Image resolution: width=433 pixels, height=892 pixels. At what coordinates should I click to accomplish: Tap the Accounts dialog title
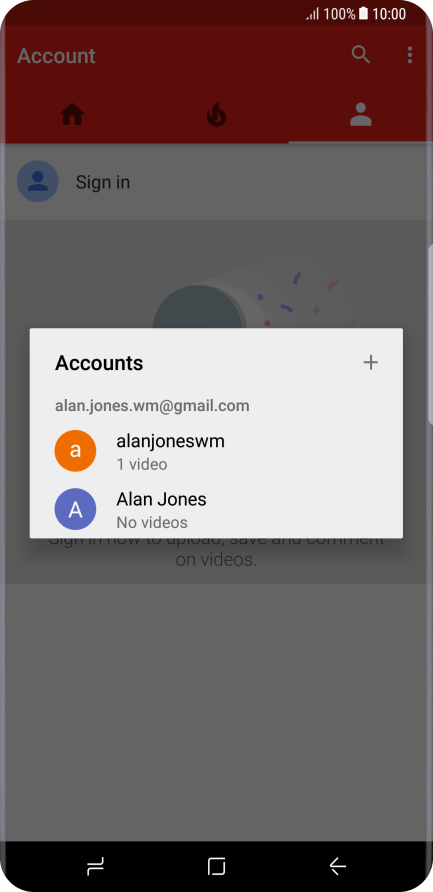point(99,363)
